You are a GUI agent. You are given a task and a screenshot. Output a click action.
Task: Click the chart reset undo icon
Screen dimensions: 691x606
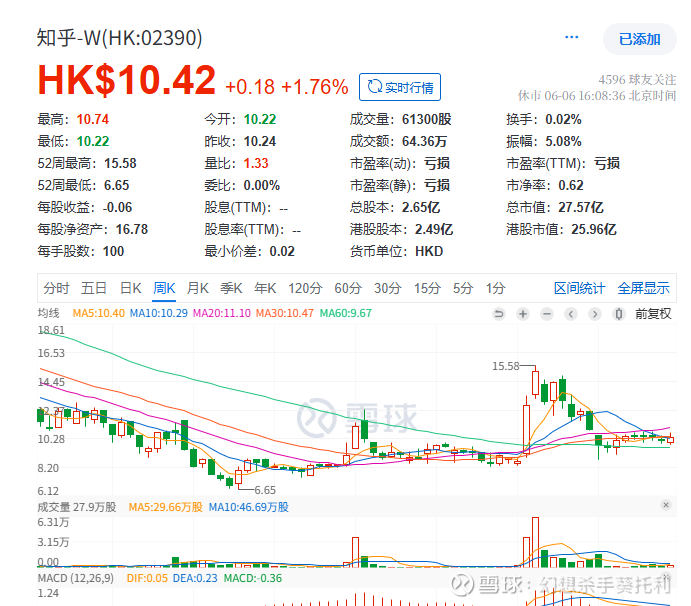point(499,314)
